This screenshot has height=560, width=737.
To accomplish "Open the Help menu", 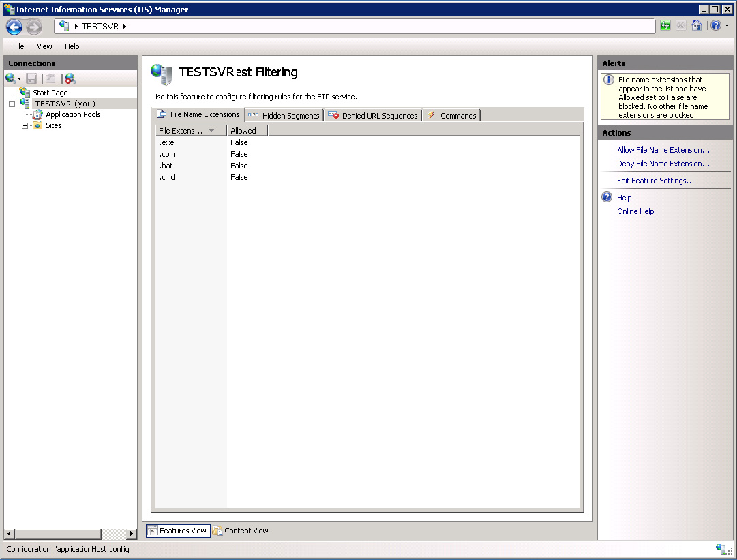I will tap(72, 46).
